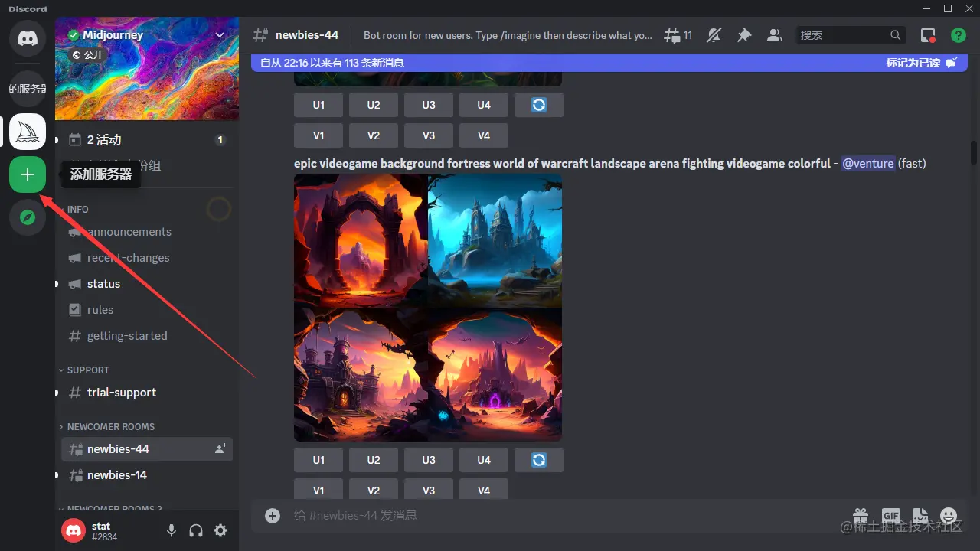Mark messages as read in banner
The height and width of the screenshot is (551, 980).
click(x=921, y=63)
